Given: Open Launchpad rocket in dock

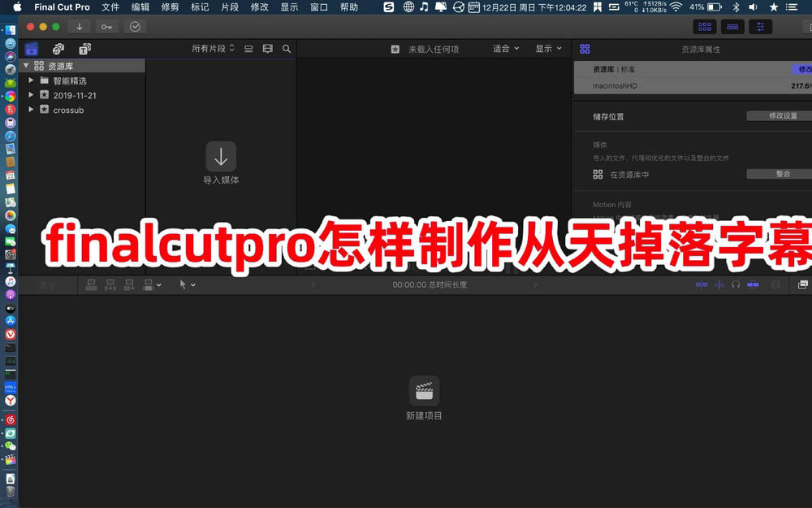Looking at the screenshot, I should point(11,69).
